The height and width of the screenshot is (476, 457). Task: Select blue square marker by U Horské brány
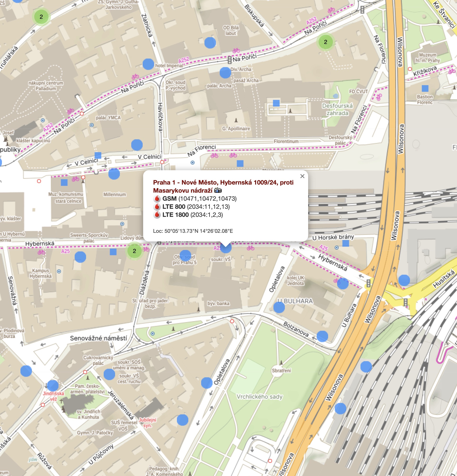[x=345, y=243]
